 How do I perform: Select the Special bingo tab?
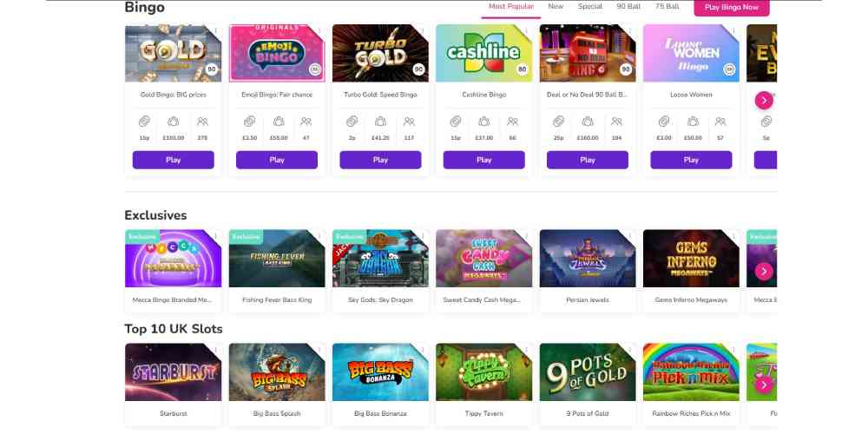point(590,7)
